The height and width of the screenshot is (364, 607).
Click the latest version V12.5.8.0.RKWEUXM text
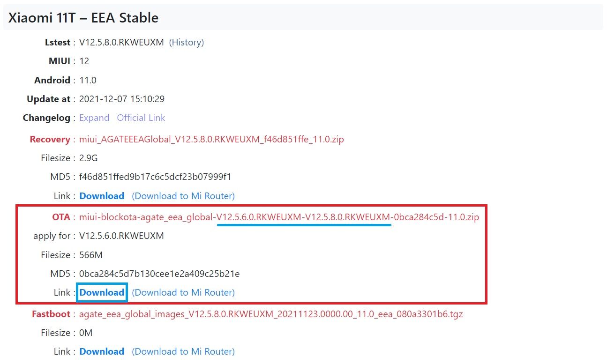pyautogui.click(x=121, y=42)
